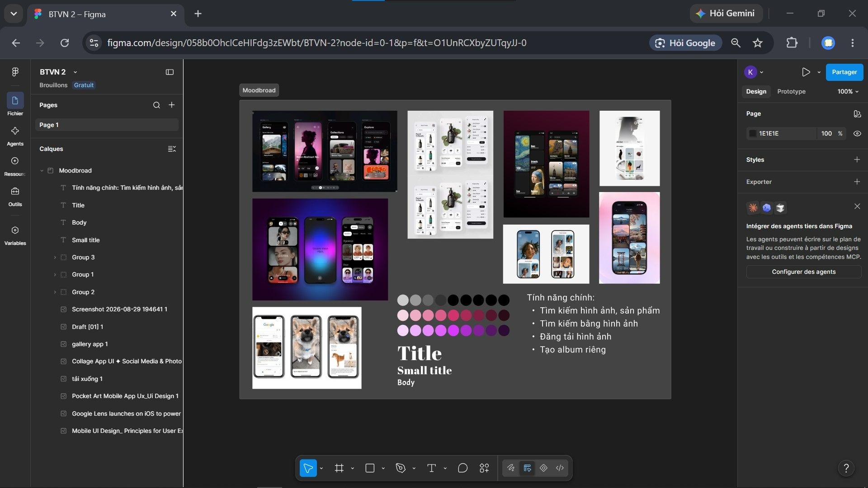This screenshot has width=868, height=488.
Task: Select Page 1 in pages list
Action: 107,125
